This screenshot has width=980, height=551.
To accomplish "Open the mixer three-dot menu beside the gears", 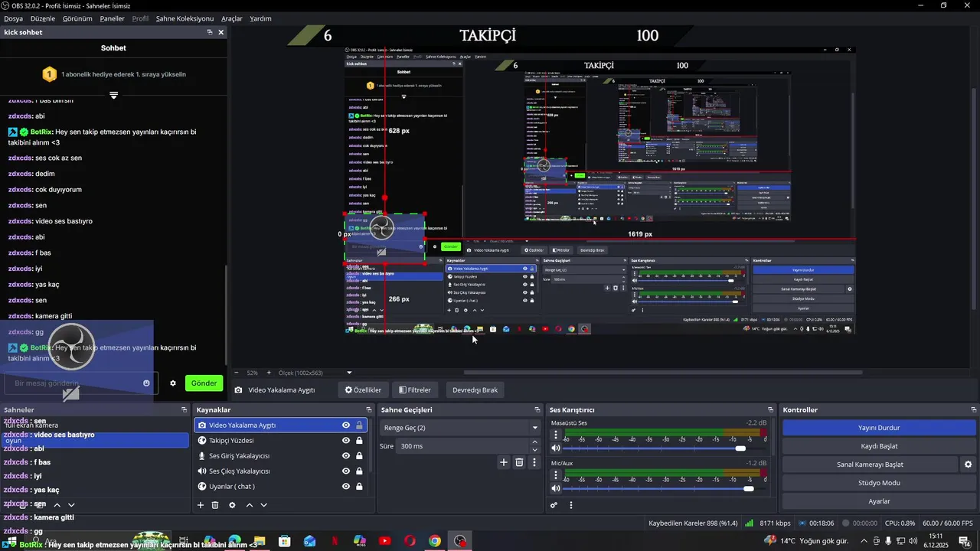I will tap(570, 505).
